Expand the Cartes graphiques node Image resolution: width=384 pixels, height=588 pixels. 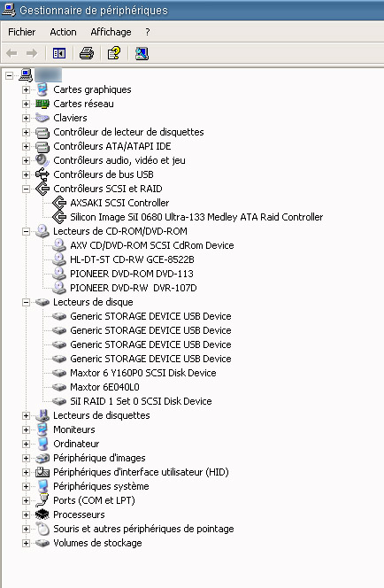click(26, 89)
